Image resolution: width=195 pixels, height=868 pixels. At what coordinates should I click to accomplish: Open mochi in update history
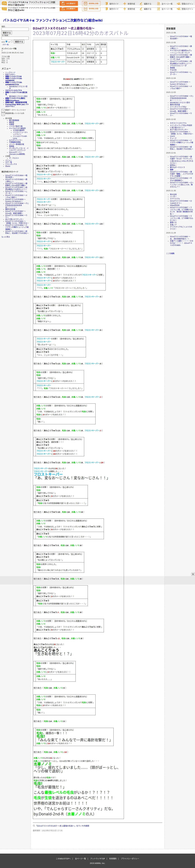coord(172,136)
